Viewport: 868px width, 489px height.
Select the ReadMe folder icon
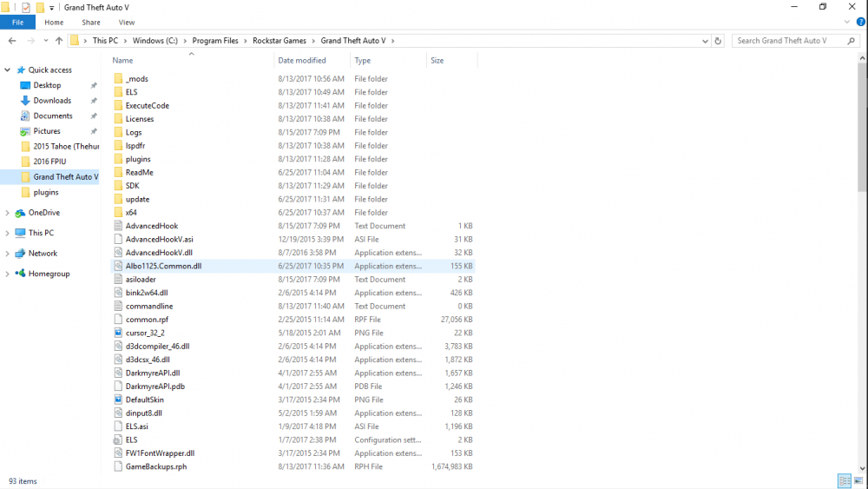(x=118, y=172)
